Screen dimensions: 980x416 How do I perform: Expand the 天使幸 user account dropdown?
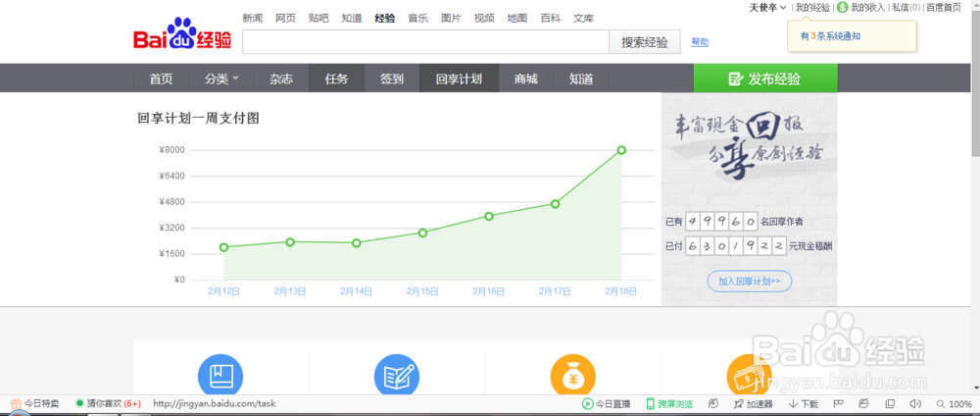pos(767,8)
